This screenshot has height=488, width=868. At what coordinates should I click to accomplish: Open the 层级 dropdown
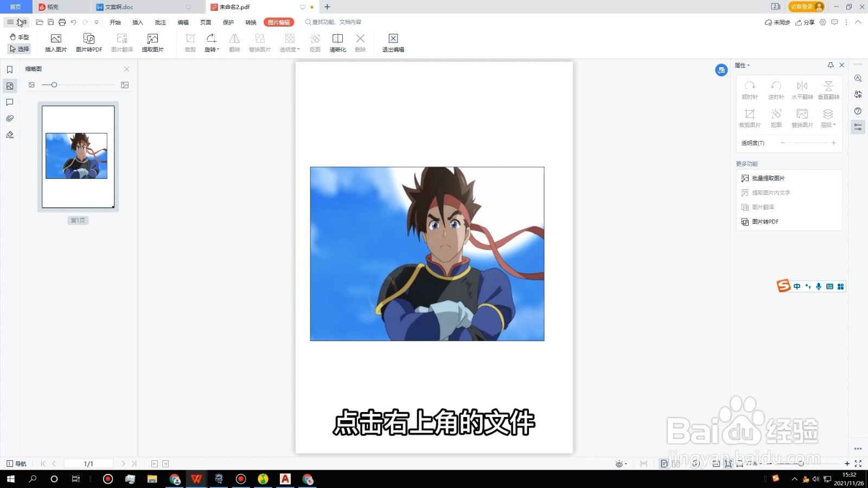(x=828, y=118)
